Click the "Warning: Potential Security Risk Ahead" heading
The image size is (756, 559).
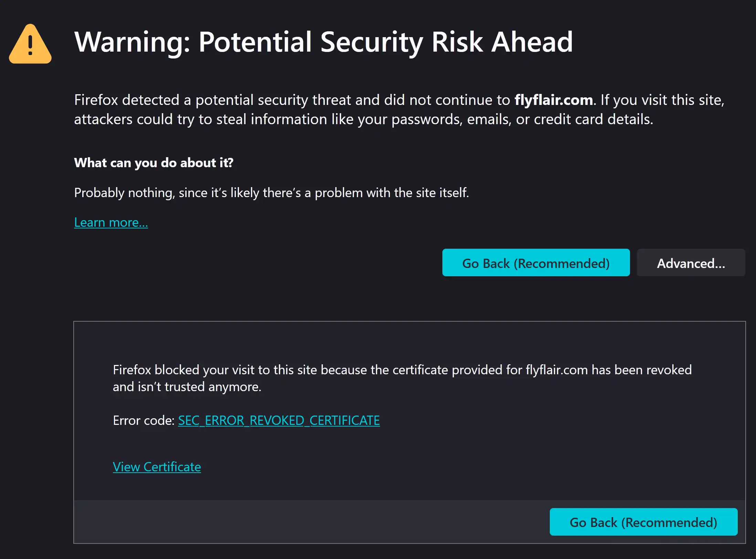point(323,42)
